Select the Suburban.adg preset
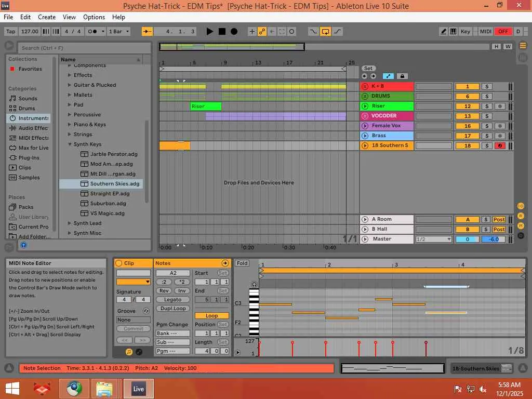Screen dimensions: 532x399 (x=108, y=203)
